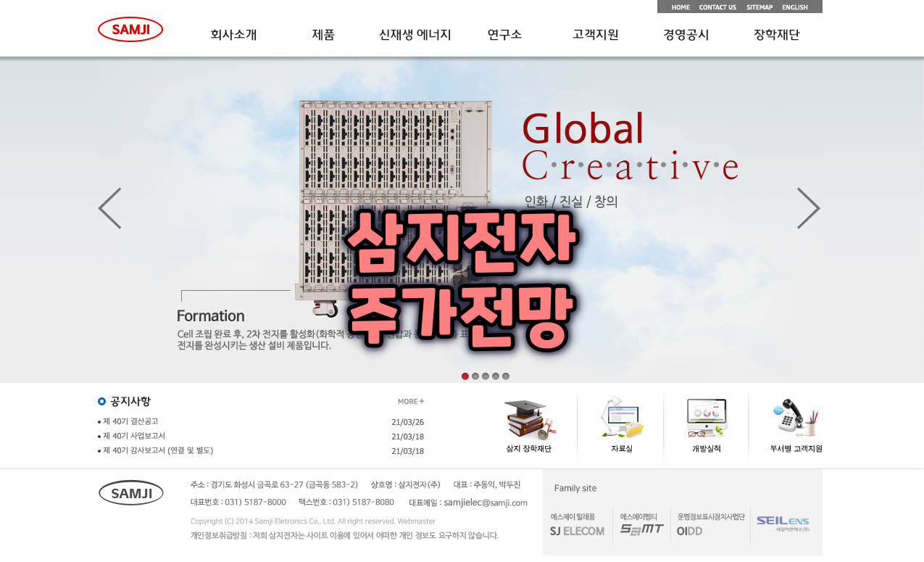
Task: Open the 신재생 에너지 menu
Action: pos(415,34)
